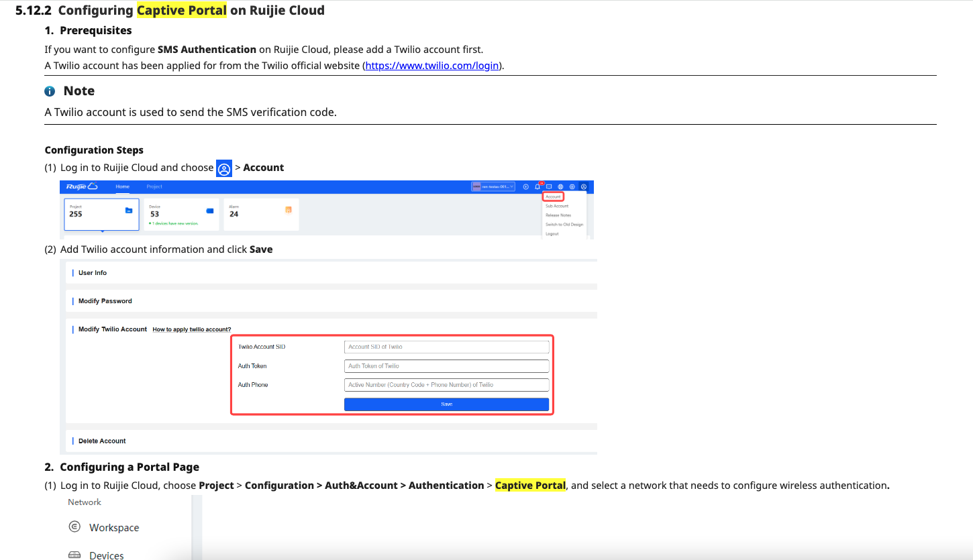Click the blue Note info icon
973x560 pixels.
click(x=50, y=91)
